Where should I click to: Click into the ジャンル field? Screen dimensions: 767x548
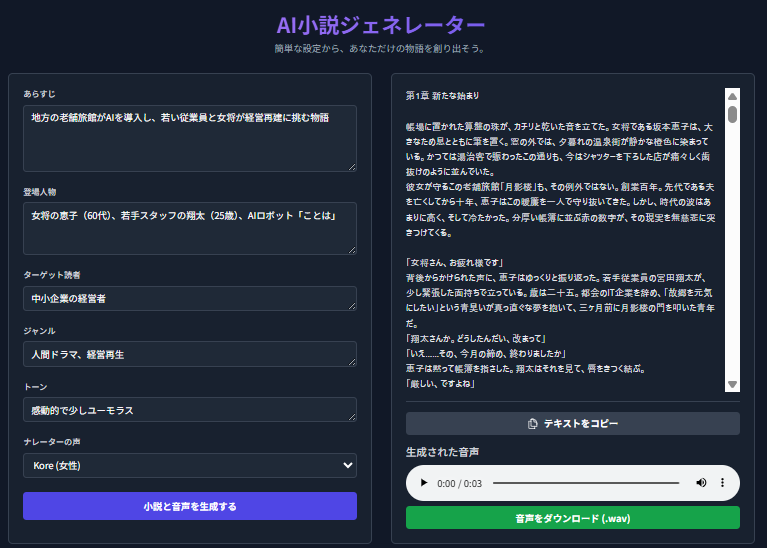coord(188,354)
